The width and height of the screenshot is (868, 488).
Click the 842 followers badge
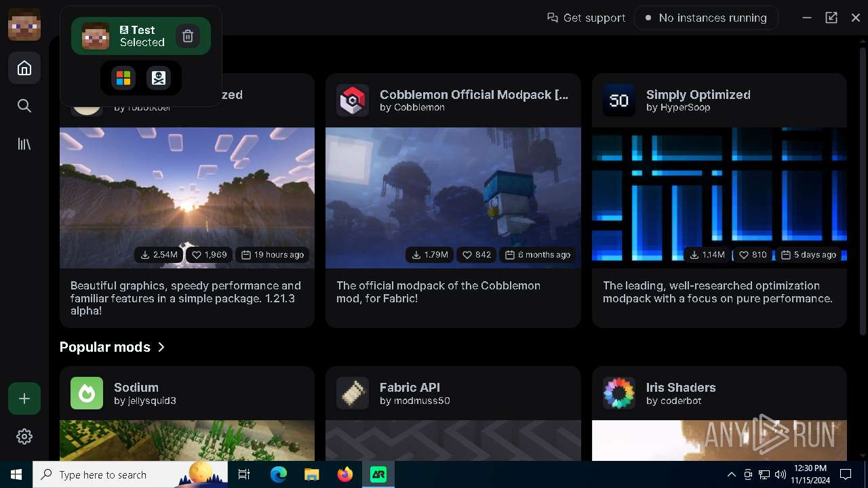click(x=477, y=255)
